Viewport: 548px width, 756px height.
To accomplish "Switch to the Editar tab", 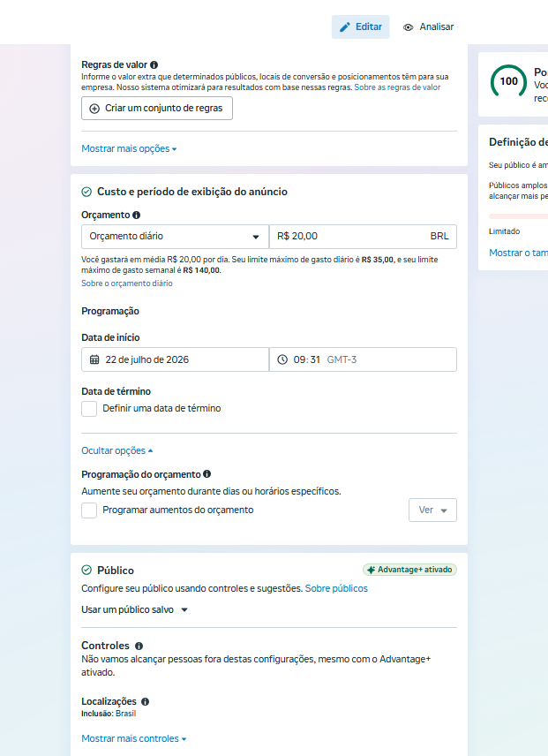I will pos(361,27).
